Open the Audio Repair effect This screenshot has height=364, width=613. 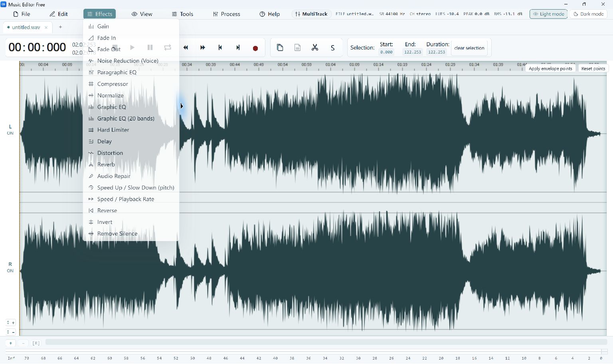131,176
